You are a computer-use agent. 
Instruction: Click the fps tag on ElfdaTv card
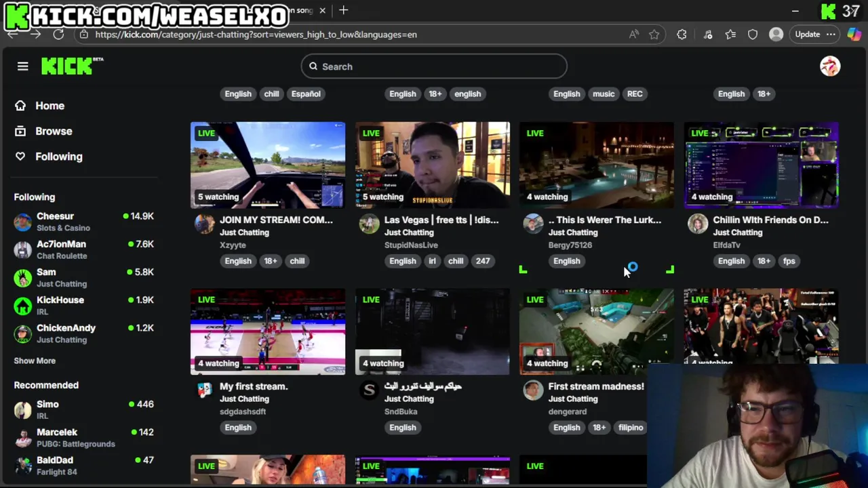789,261
